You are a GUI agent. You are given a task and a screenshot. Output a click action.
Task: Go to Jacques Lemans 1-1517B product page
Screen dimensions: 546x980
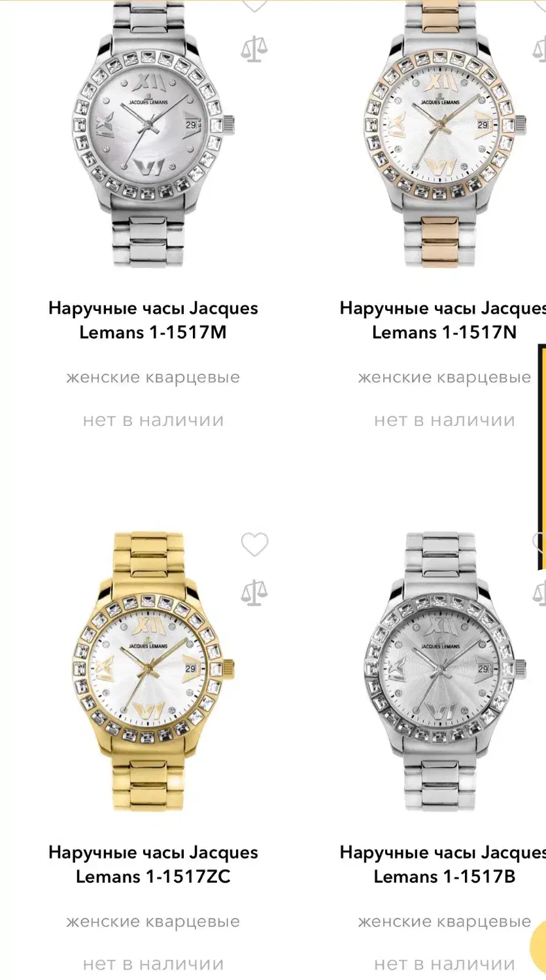(x=443, y=864)
